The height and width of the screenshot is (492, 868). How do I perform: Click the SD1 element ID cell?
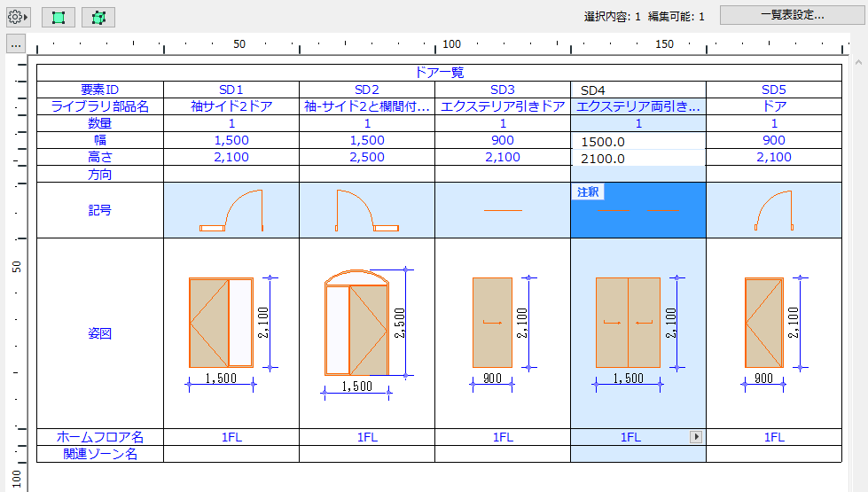point(231,90)
